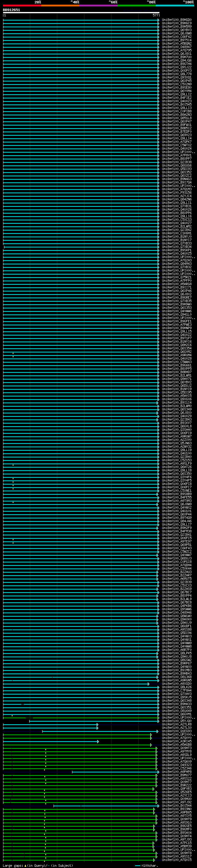The height and width of the screenshot is (868, 197).
Task: Open entry UniRef100_B9GTH4
Action: point(177,64)
